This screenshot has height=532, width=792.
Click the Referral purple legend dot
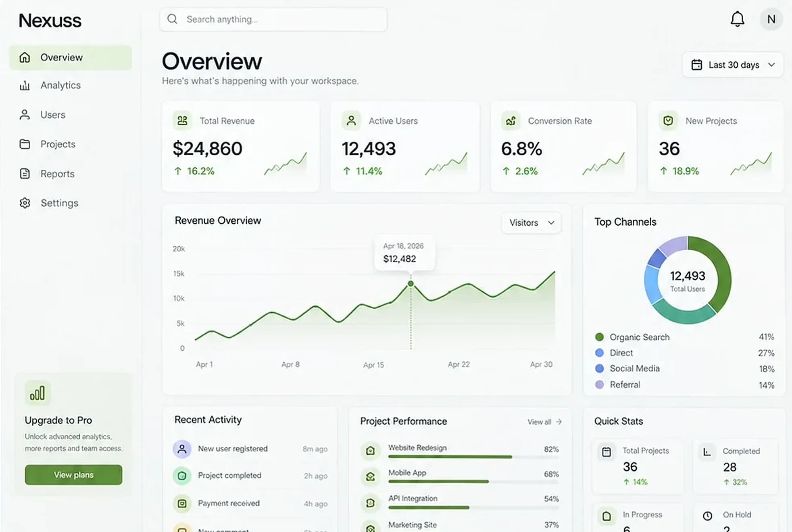point(599,384)
